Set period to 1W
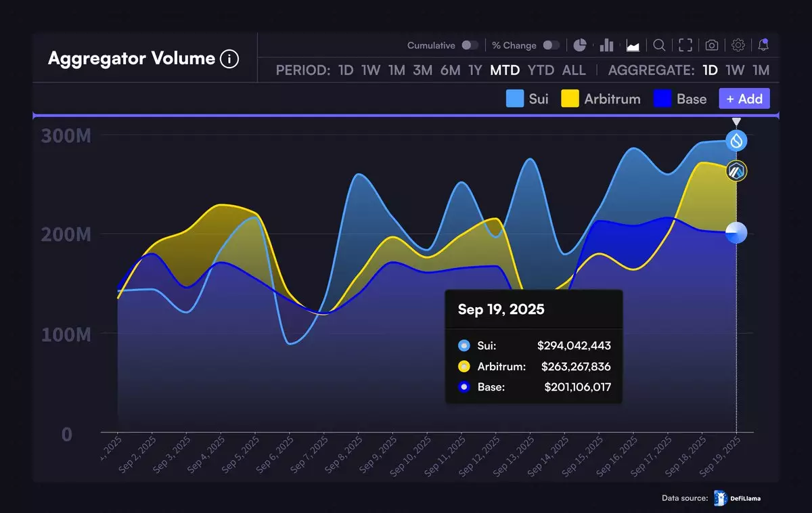 coord(370,70)
